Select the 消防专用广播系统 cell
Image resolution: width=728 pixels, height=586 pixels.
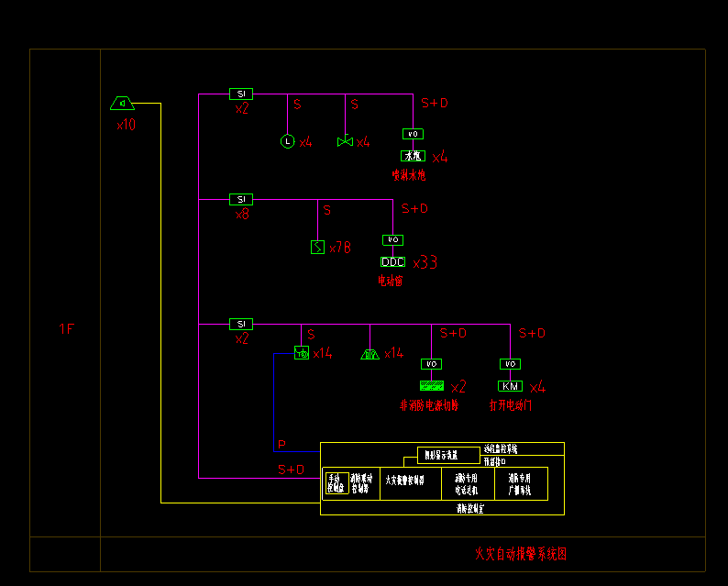(x=522, y=483)
